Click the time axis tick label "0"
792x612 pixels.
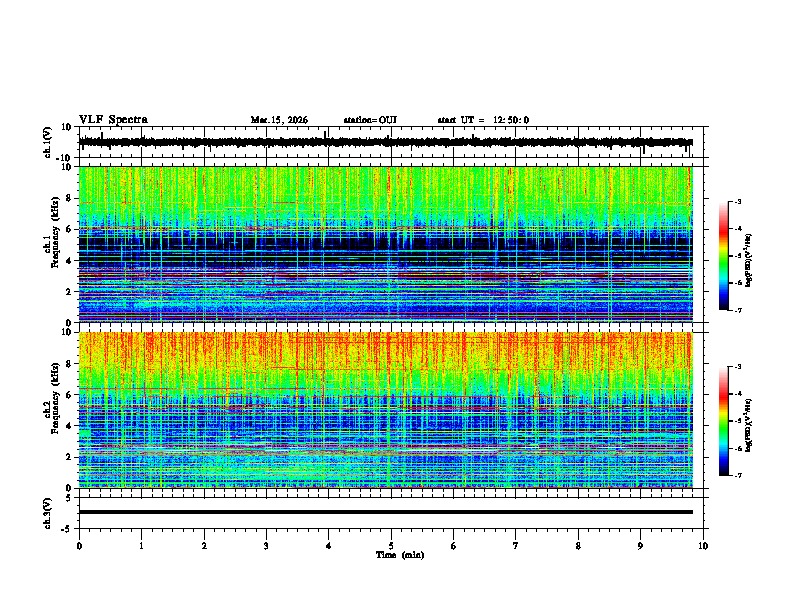click(x=79, y=546)
